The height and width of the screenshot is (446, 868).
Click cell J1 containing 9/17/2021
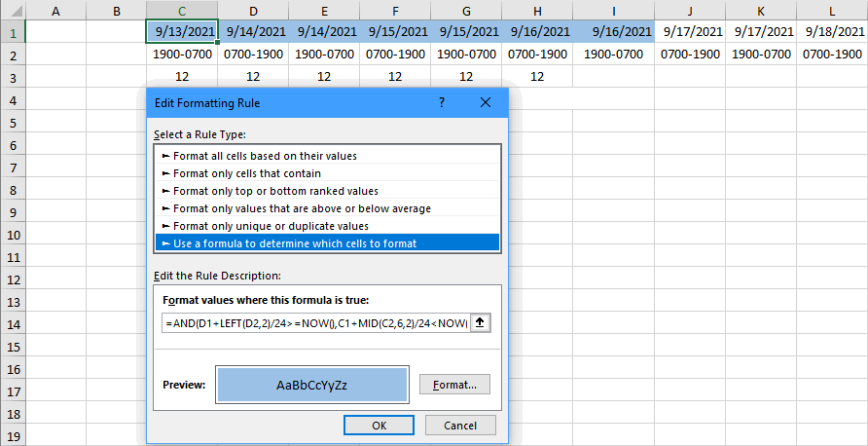[690, 31]
